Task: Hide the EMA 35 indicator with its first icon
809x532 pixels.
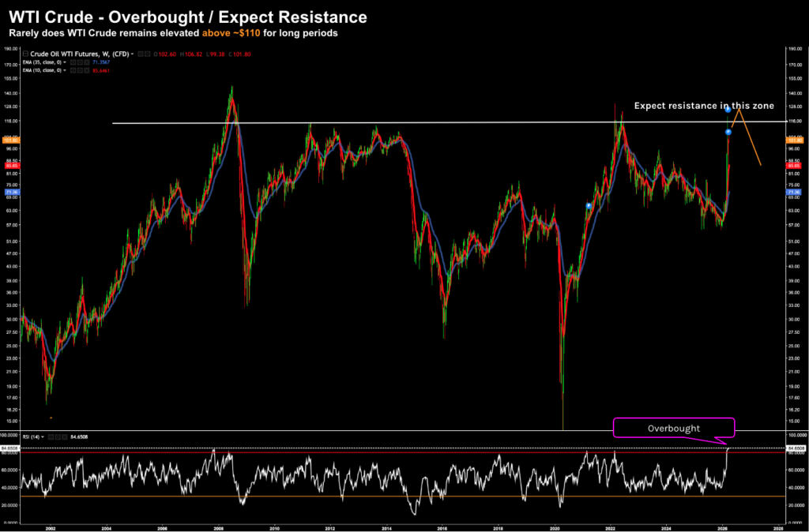Action: pyautogui.click(x=72, y=62)
